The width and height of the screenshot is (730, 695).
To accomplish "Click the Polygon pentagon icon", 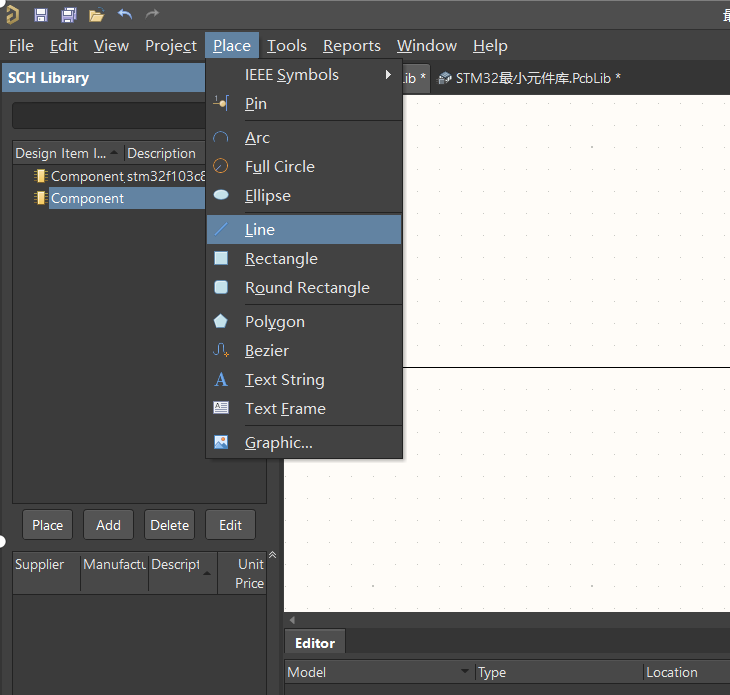I will [x=221, y=321].
